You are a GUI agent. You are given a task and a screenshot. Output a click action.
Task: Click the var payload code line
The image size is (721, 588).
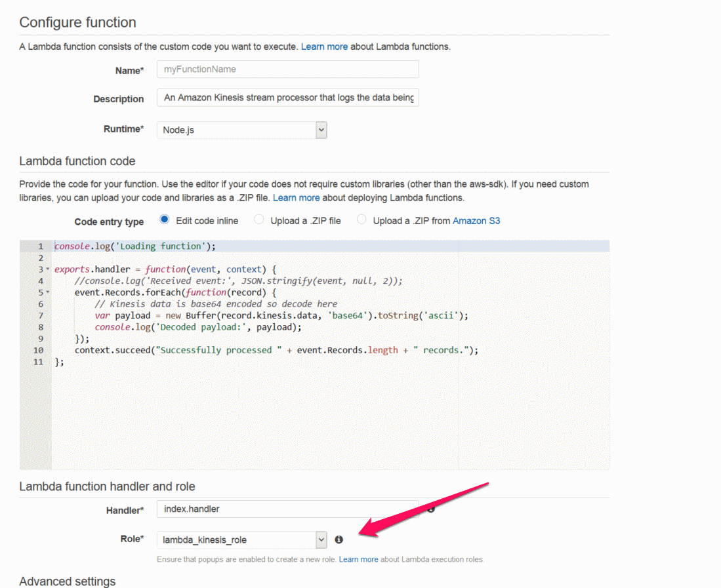click(x=281, y=315)
